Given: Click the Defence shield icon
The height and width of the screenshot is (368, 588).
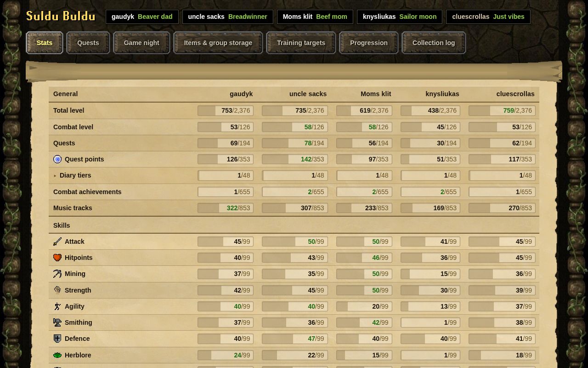Looking at the screenshot, I should pos(57,339).
